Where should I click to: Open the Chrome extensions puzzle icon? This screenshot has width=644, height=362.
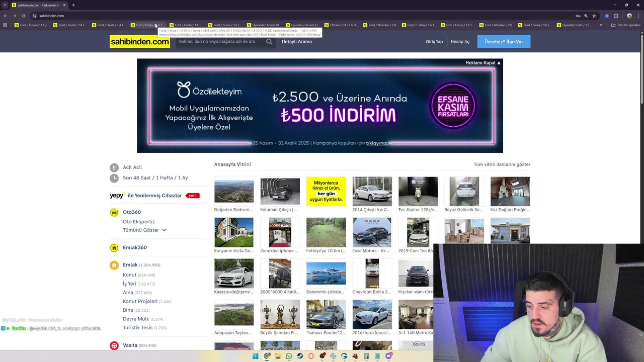[616, 16]
